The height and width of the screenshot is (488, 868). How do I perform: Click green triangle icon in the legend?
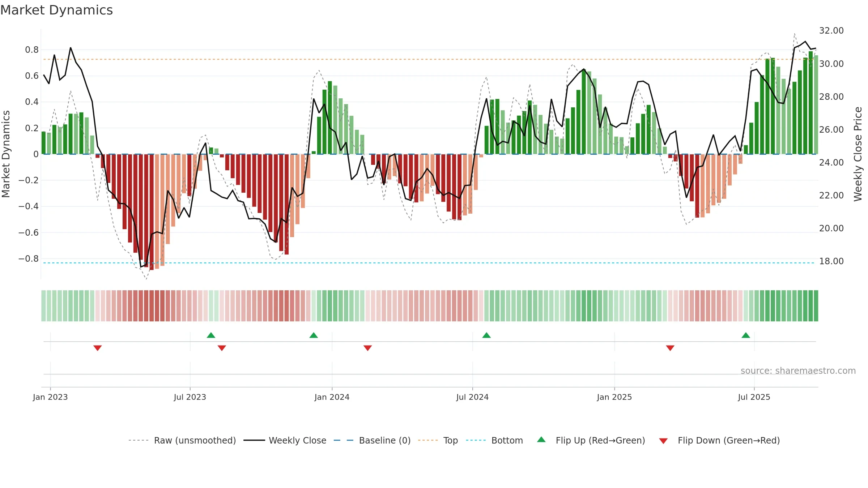click(x=541, y=440)
